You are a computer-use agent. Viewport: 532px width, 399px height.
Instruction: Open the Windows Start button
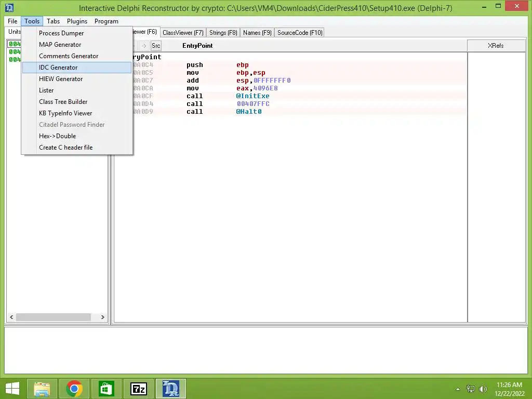(x=12, y=389)
